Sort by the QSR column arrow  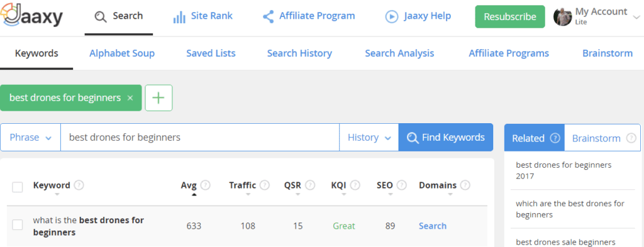298,194
